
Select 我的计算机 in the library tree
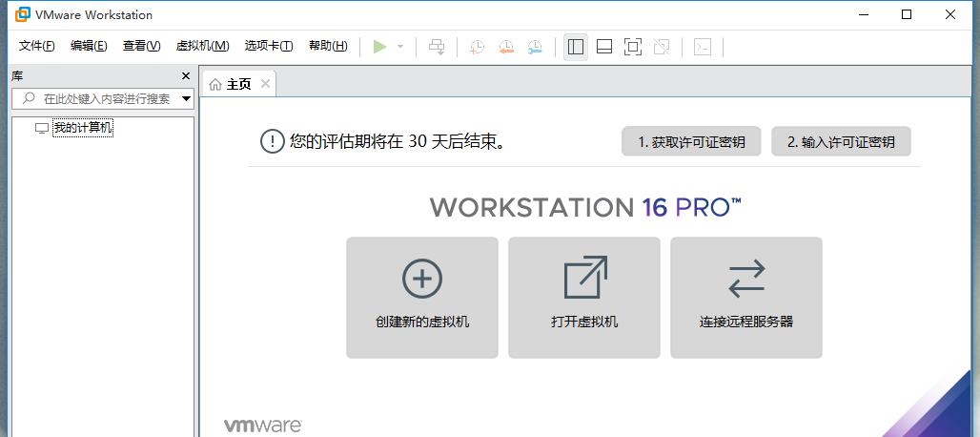(x=83, y=128)
